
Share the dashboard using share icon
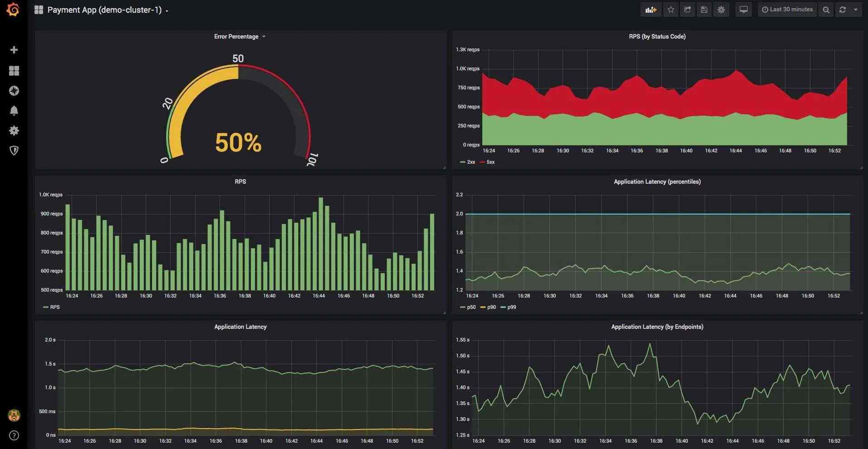[x=687, y=10]
